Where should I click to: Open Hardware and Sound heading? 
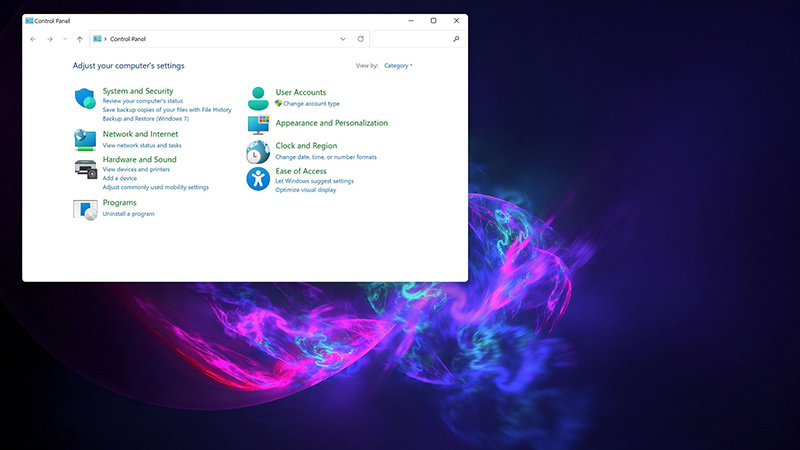click(139, 159)
